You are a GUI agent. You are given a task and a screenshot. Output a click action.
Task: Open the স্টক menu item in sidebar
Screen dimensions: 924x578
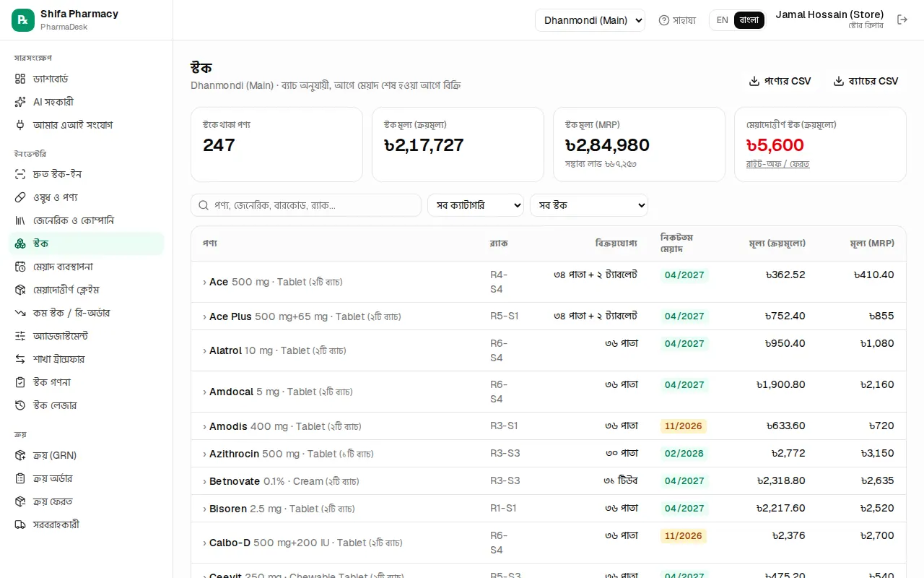(87, 243)
